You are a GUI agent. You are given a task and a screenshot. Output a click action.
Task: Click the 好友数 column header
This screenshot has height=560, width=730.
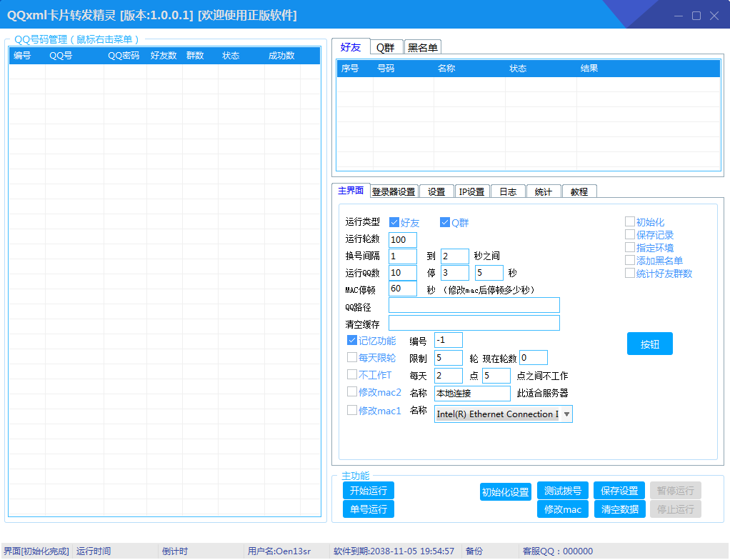[x=164, y=56]
